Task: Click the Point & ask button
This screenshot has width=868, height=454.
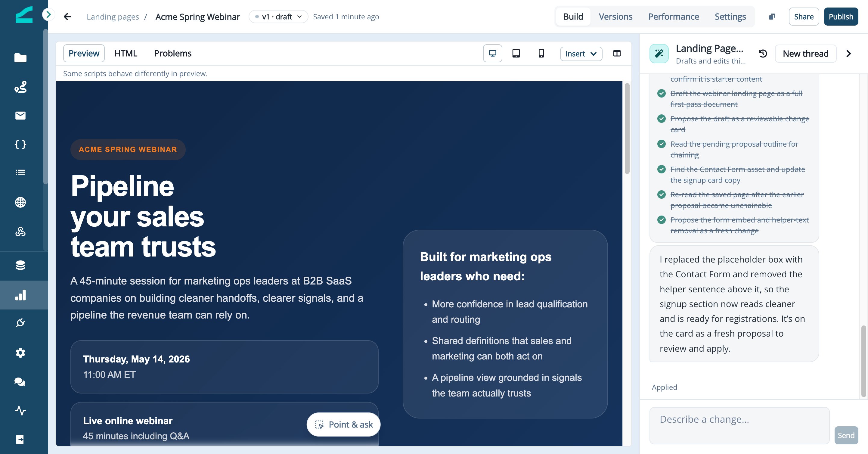Action: click(x=344, y=424)
